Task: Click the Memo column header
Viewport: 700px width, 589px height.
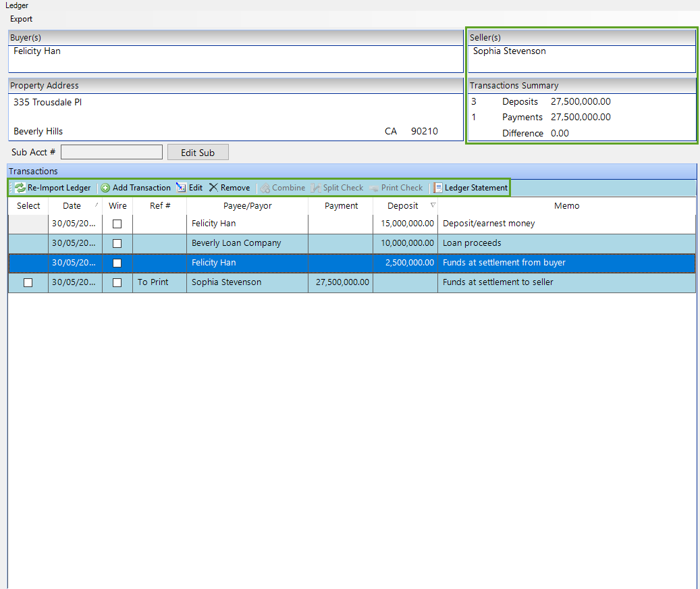Action: [566, 206]
